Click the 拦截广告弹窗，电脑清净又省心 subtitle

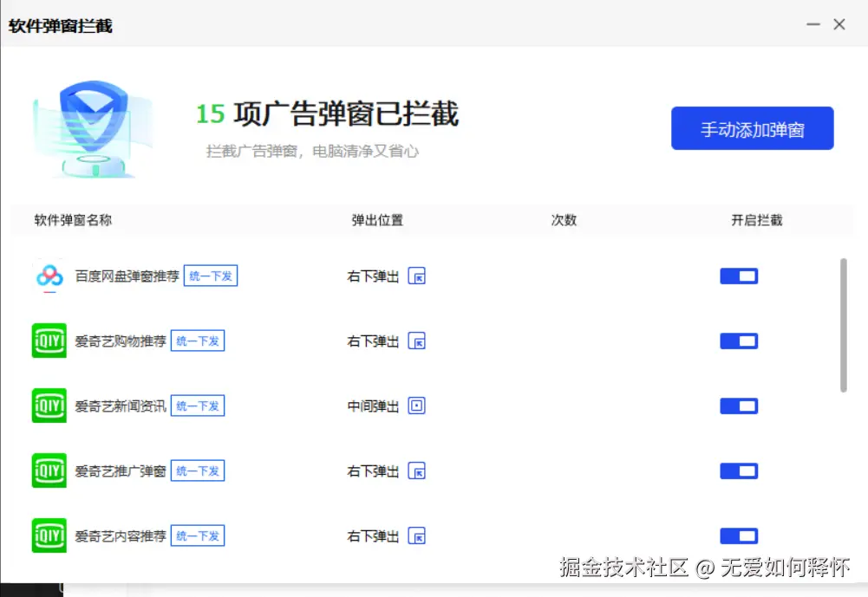[313, 151]
